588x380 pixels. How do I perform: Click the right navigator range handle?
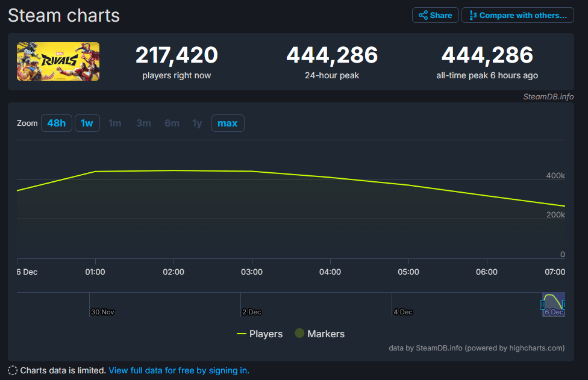pos(564,305)
